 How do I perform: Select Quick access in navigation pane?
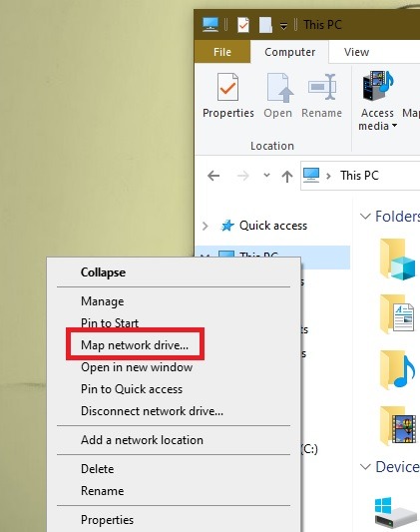[273, 226]
